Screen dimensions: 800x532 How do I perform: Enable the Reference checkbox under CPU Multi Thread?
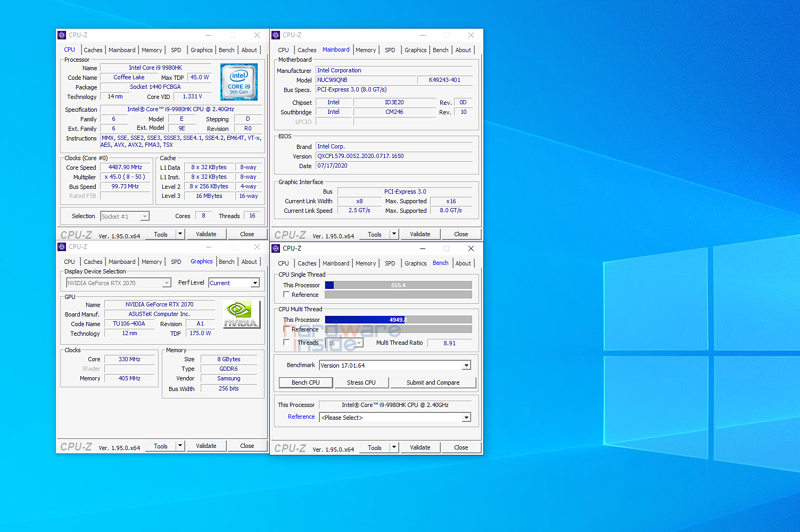pyautogui.click(x=286, y=329)
